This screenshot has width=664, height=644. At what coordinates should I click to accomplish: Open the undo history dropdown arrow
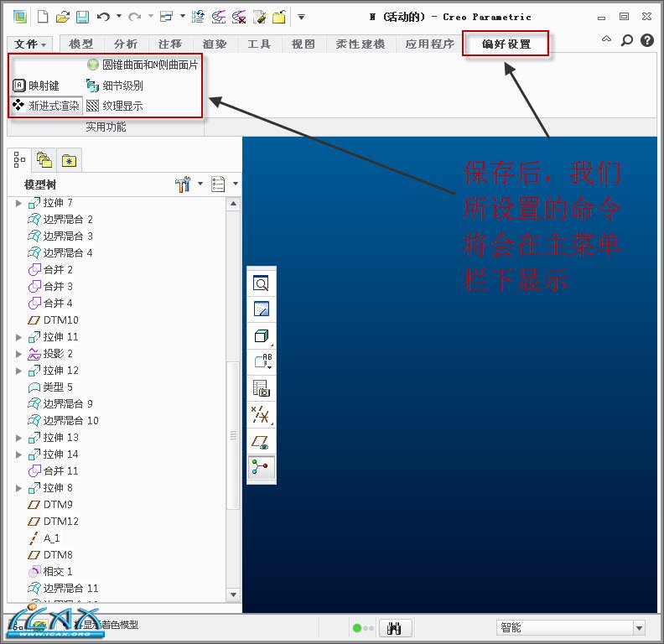(119, 16)
